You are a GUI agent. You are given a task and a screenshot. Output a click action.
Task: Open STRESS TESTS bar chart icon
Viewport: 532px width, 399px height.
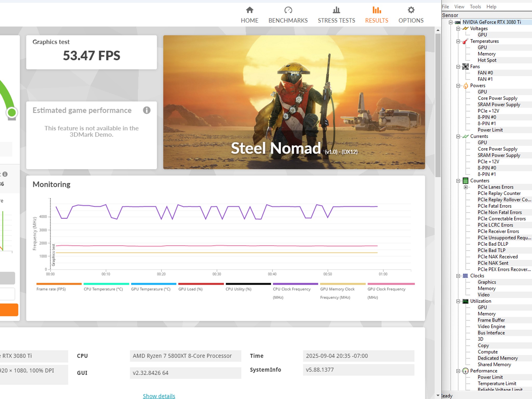[x=336, y=10]
